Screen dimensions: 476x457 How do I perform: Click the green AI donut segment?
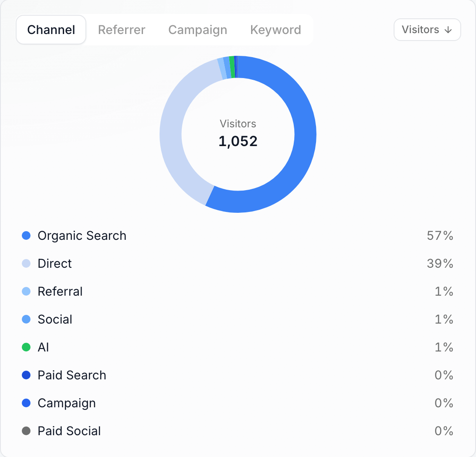(232, 67)
